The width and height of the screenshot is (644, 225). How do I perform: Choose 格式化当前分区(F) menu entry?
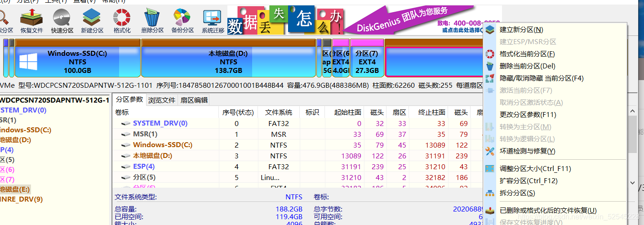coord(527,54)
